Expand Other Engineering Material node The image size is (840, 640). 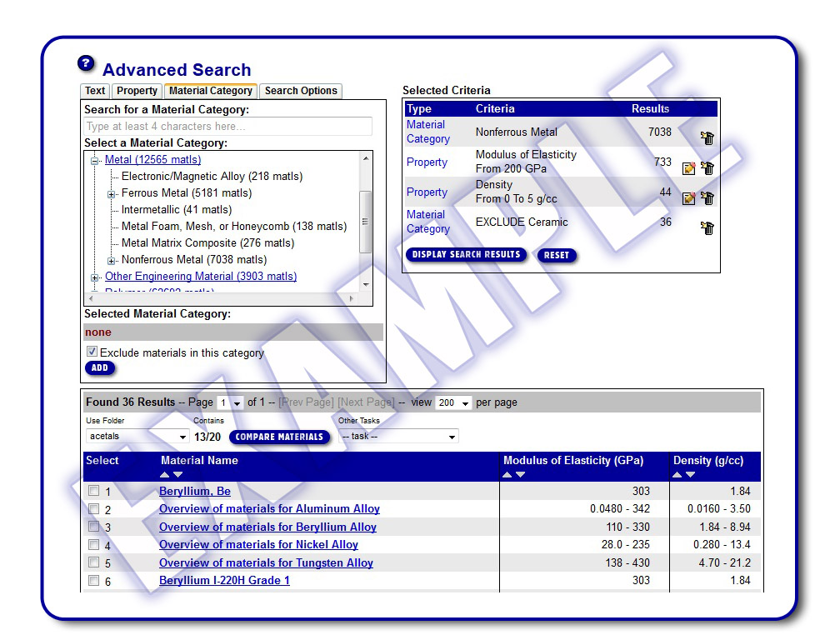pos(95,278)
